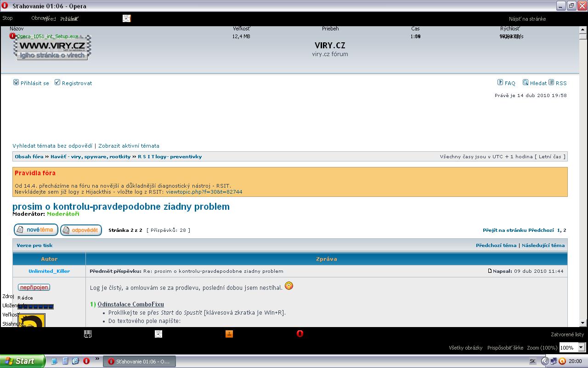This screenshot has width=588, height=368.
Task: Open the FAQ question mark icon
Action: point(500,82)
